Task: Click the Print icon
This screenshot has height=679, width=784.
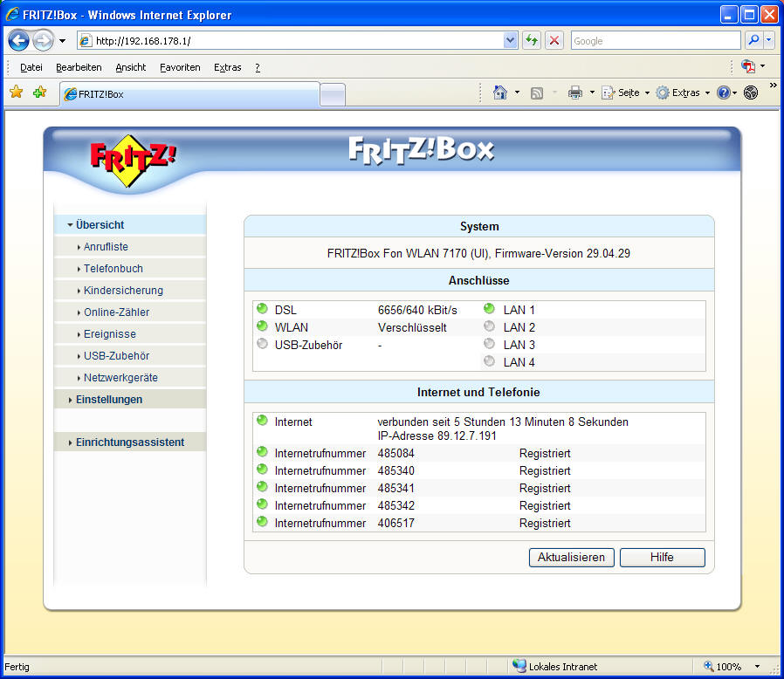Action: click(575, 93)
